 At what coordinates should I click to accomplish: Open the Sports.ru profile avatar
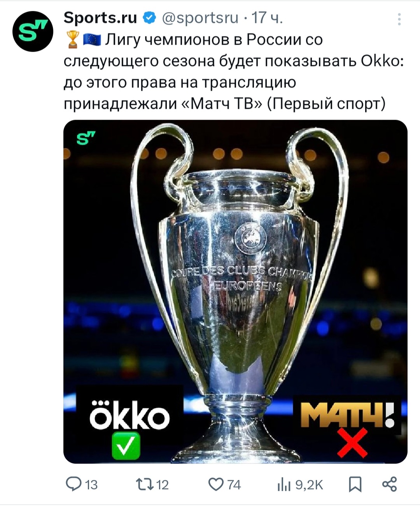pyautogui.click(x=33, y=31)
